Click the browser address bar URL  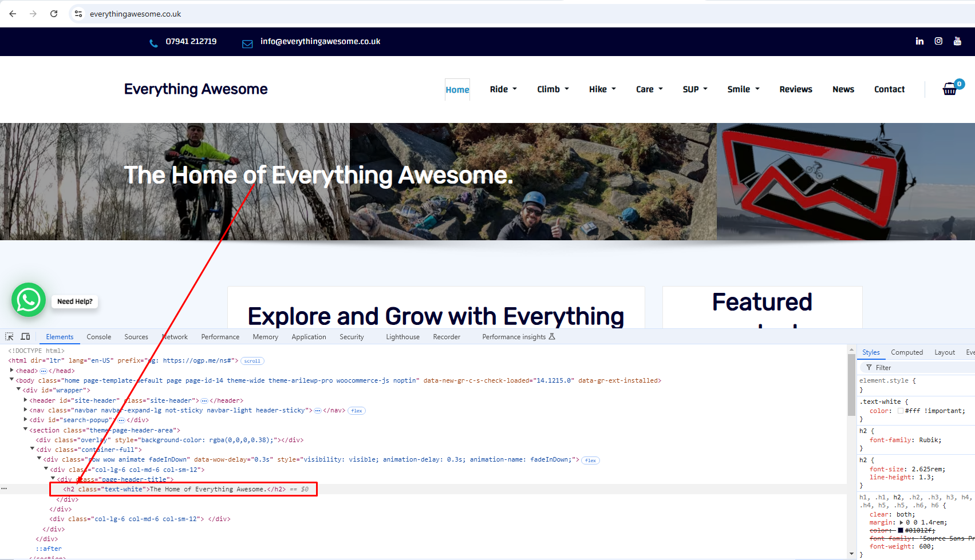coord(135,14)
